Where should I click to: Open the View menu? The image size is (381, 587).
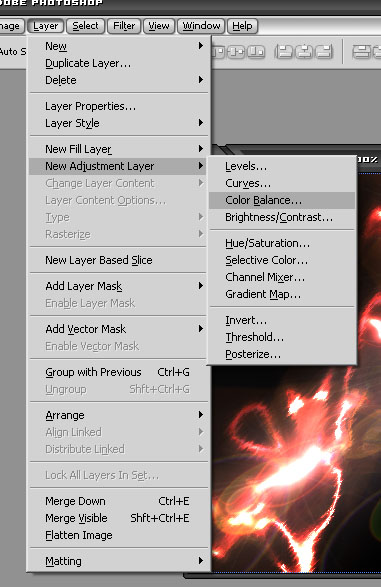pyautogui.click(x=159, y=26)
